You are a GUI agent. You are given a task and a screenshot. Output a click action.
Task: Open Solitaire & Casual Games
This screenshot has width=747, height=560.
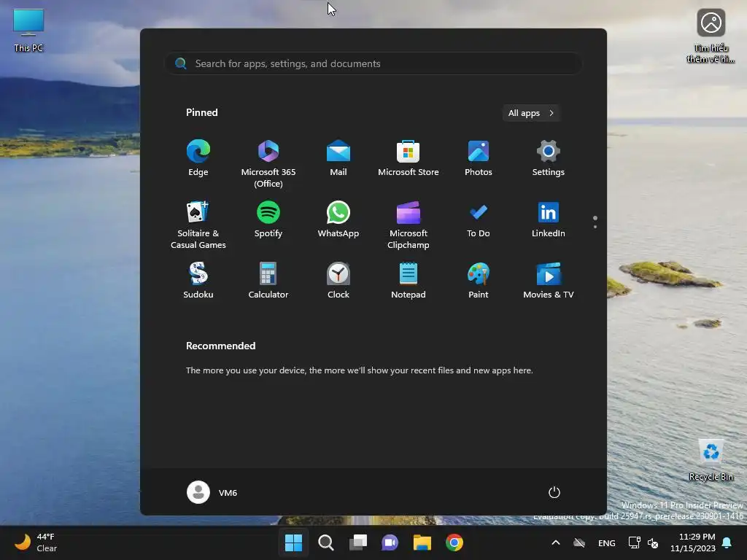[198, 225]
